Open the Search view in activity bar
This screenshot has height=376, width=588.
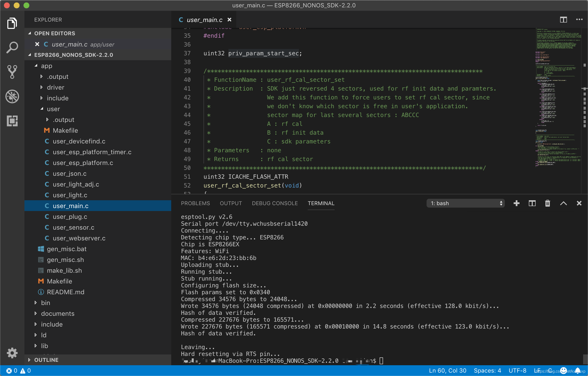12,47
